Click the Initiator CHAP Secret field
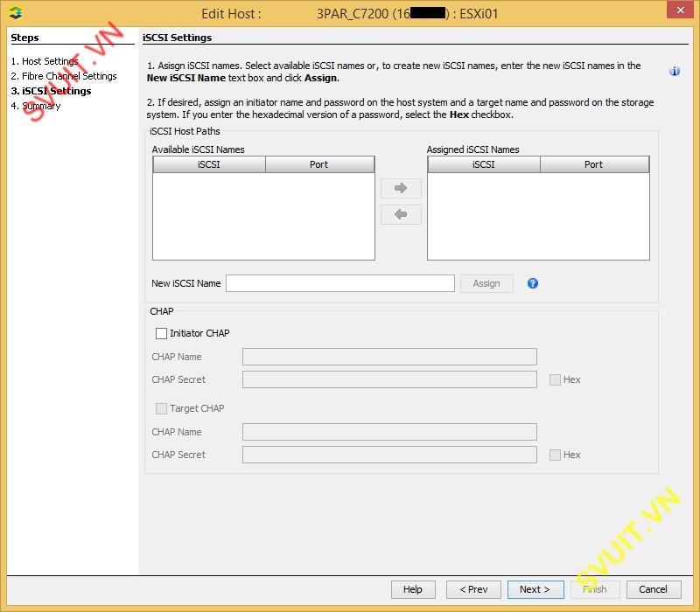 (x=389, y=379)
